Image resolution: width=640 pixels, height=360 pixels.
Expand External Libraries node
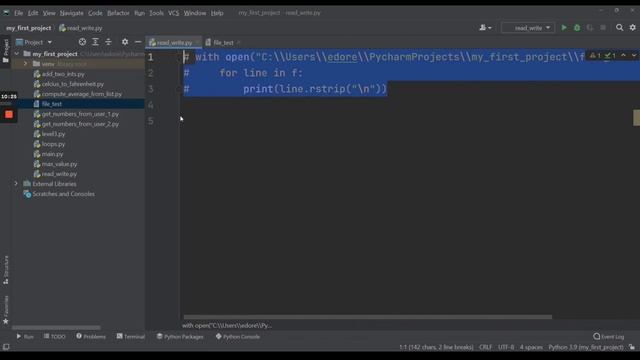click(x=16, y=184)
